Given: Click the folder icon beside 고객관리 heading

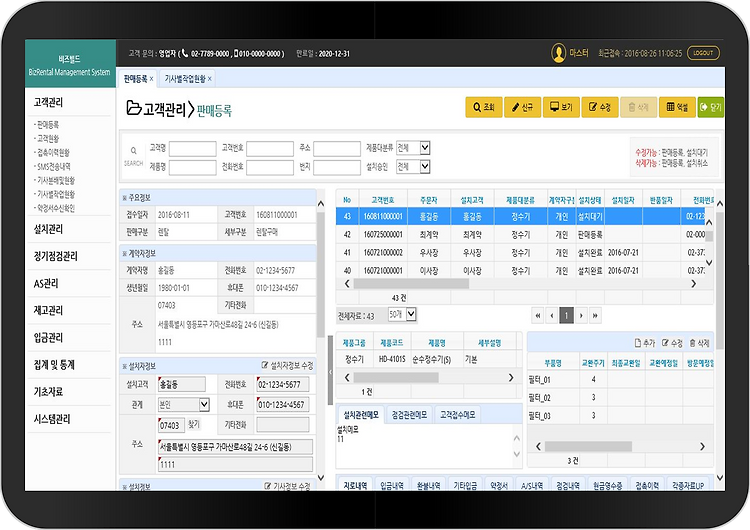Looking at the screenshot, I should click(133, 108).
